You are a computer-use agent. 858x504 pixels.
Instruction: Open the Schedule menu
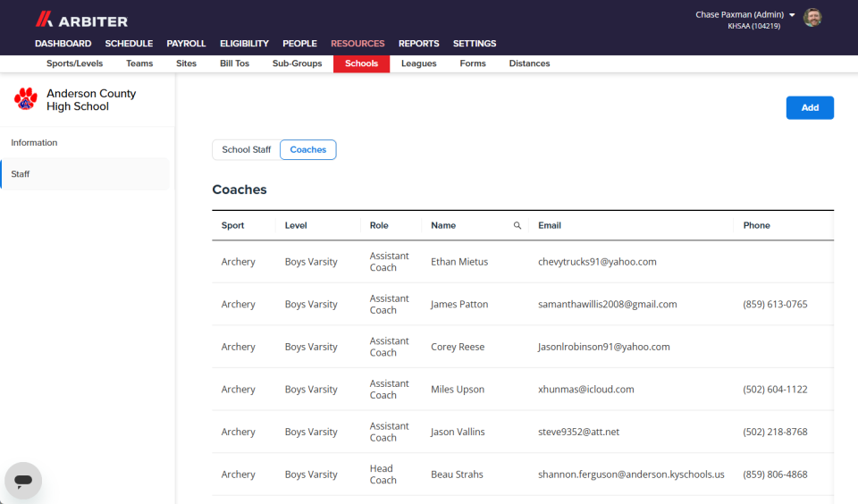[x=129, y=43]
